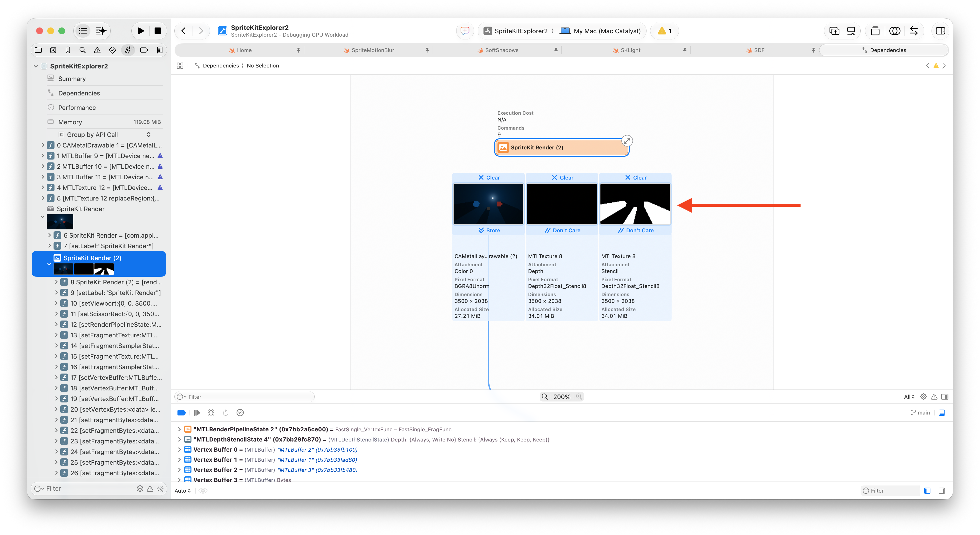
Task: Open the Auto variables view dropdown
Action: [183, 490]
